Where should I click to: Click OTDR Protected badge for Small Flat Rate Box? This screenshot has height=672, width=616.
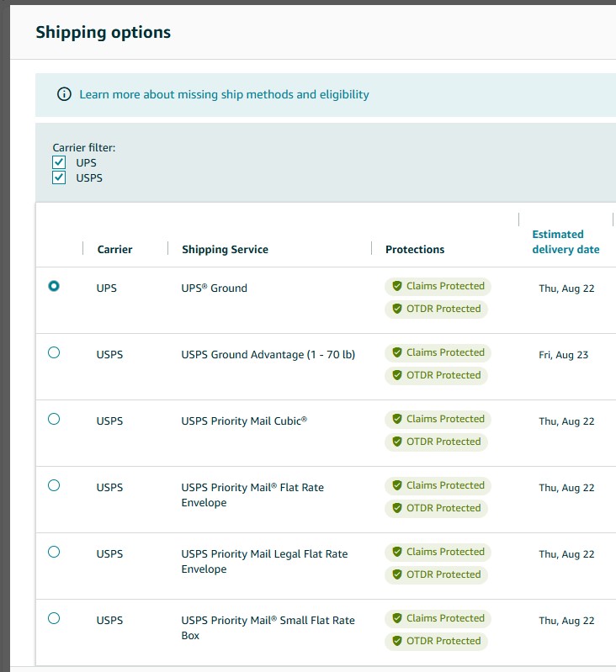(436, 641)
